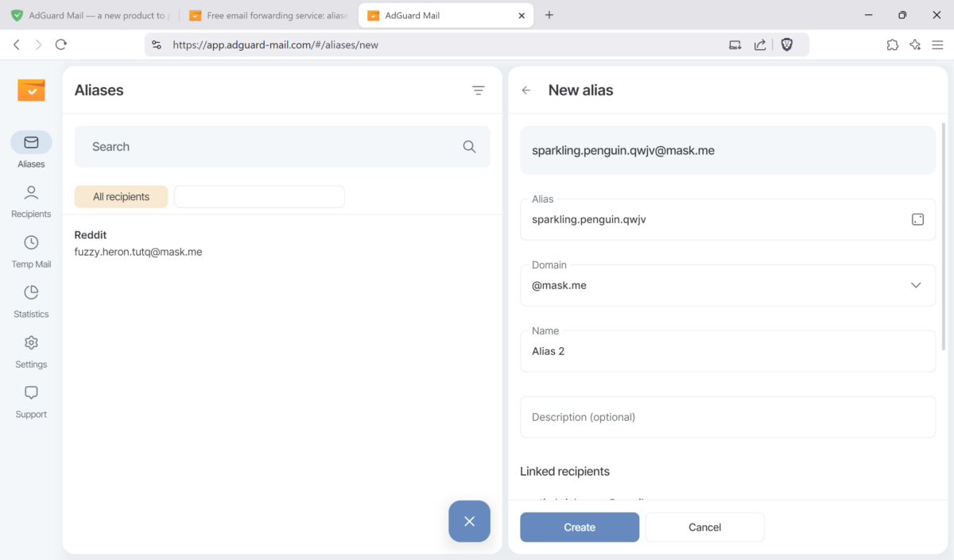Open Temp Mail from the sidebar
Viewport: 954px width, 560px height.
pos(30,249)
